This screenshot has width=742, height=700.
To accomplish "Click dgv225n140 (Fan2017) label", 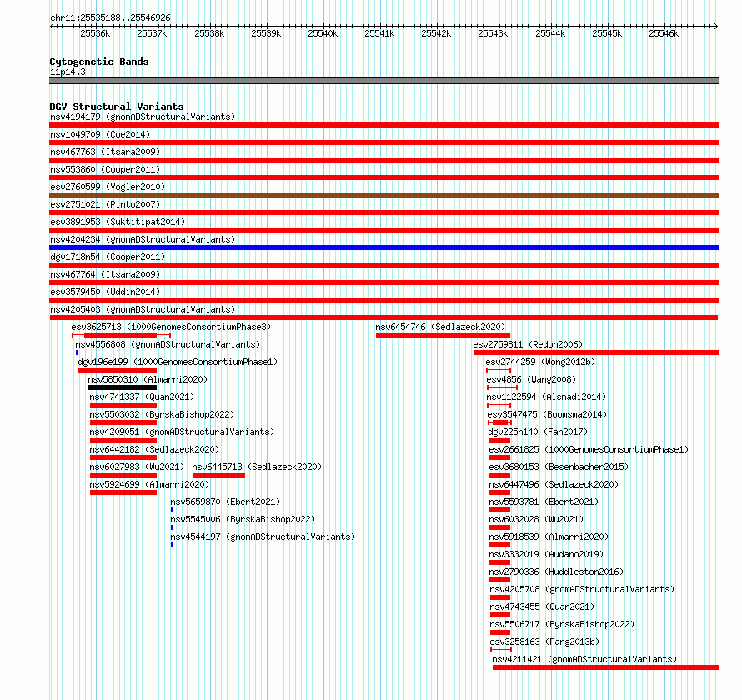I will 538,432.
